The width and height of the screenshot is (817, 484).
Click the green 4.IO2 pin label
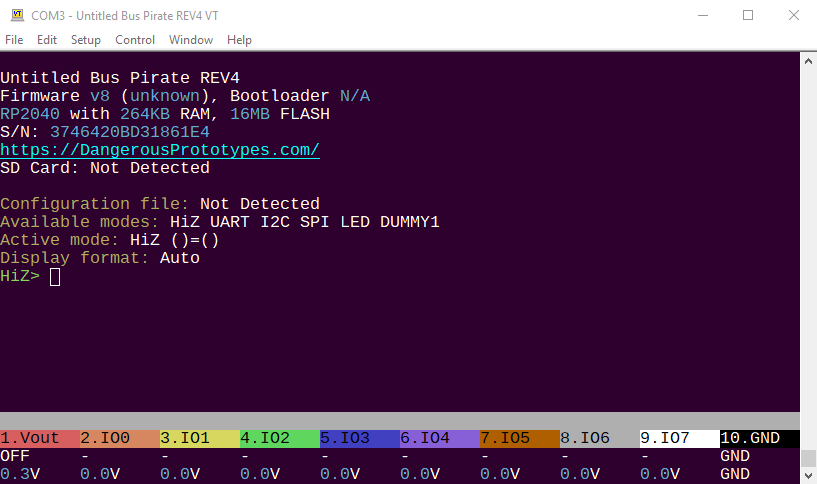point(280,438)
